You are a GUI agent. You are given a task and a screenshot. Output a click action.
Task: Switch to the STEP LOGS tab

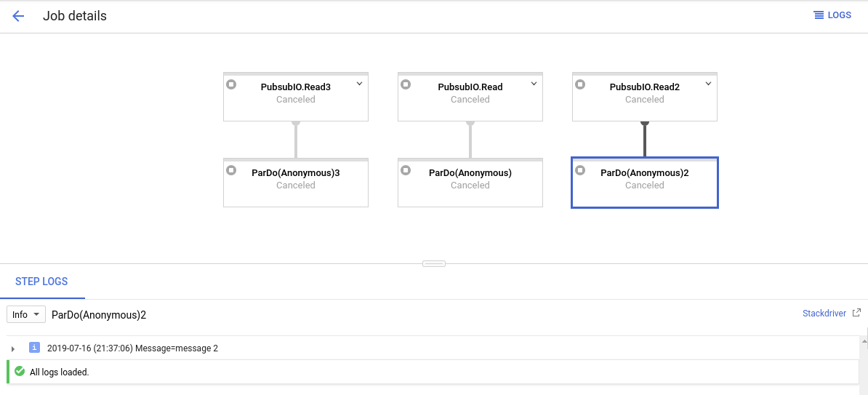(41, 282)
